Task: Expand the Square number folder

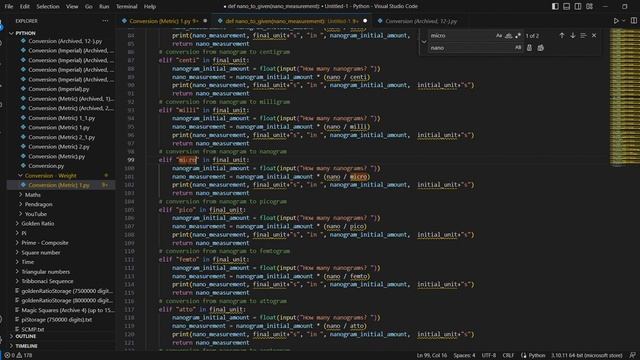Action: [40, 252]
